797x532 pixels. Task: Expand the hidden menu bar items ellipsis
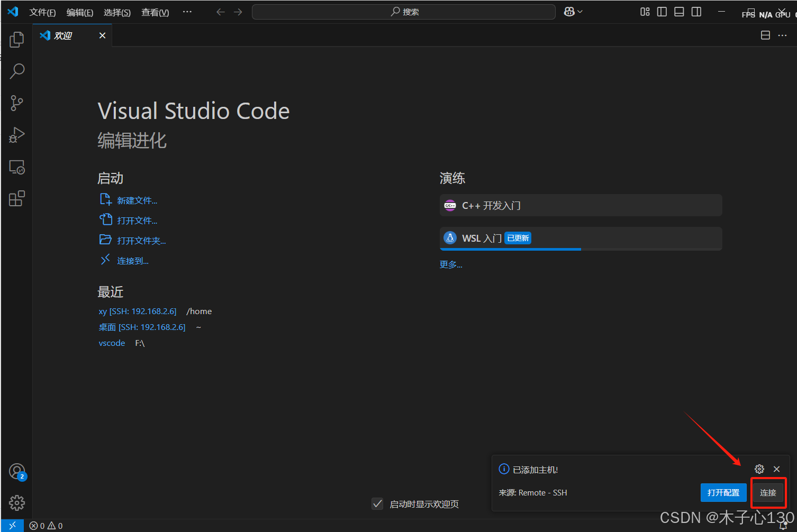click(x=187, y=12)
